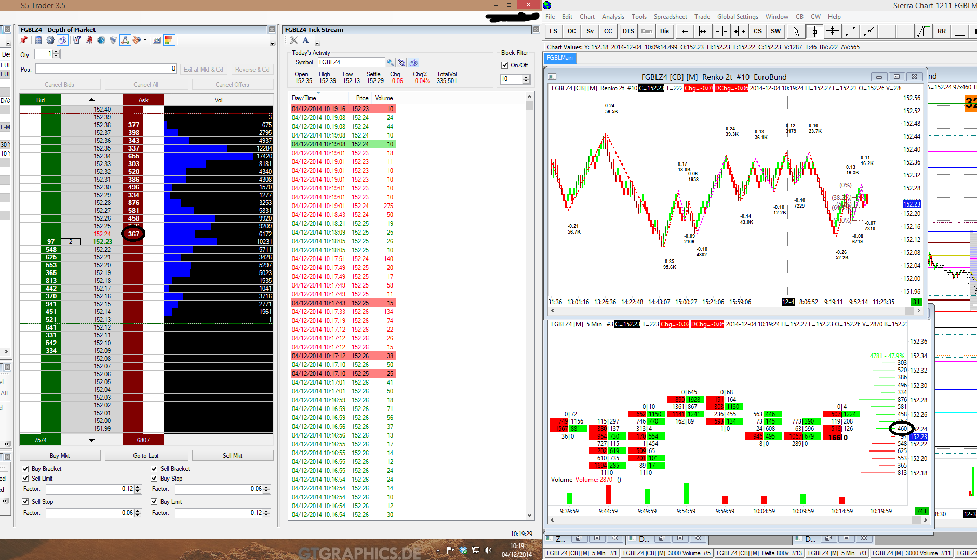The width and height of the screenshot is (977, 560).
Task: Open the File menu in Sierra Chart
Action: tap(550, 17)
